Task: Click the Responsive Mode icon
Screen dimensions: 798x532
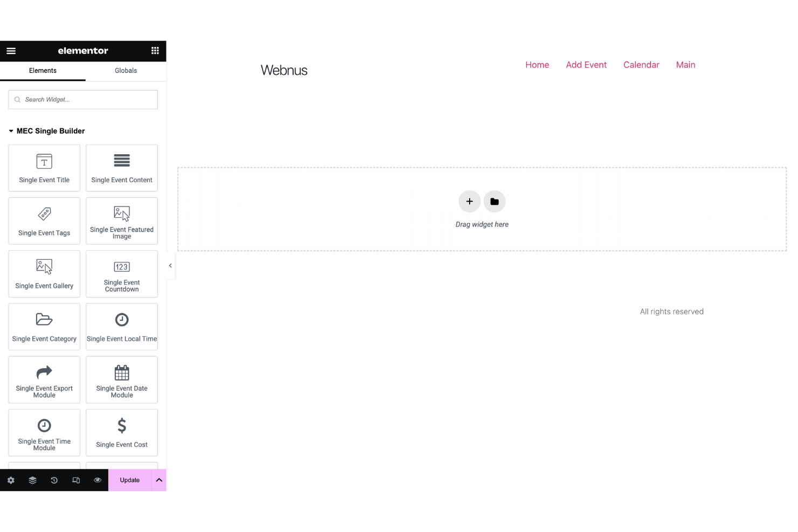Action: click(75, 480)
